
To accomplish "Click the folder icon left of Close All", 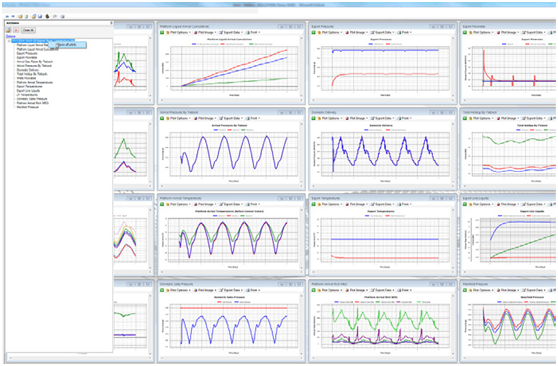I will coord(8,30).
